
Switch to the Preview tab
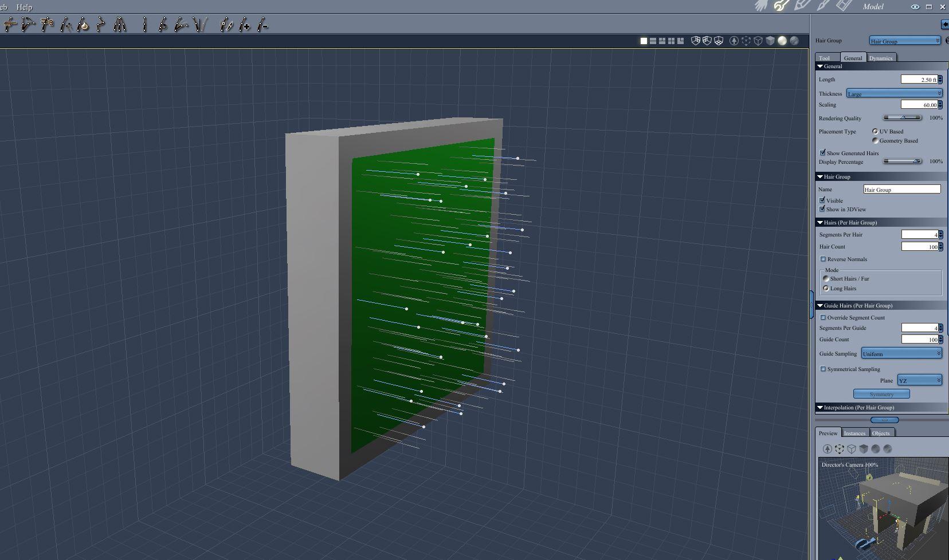tap(828, 433)
